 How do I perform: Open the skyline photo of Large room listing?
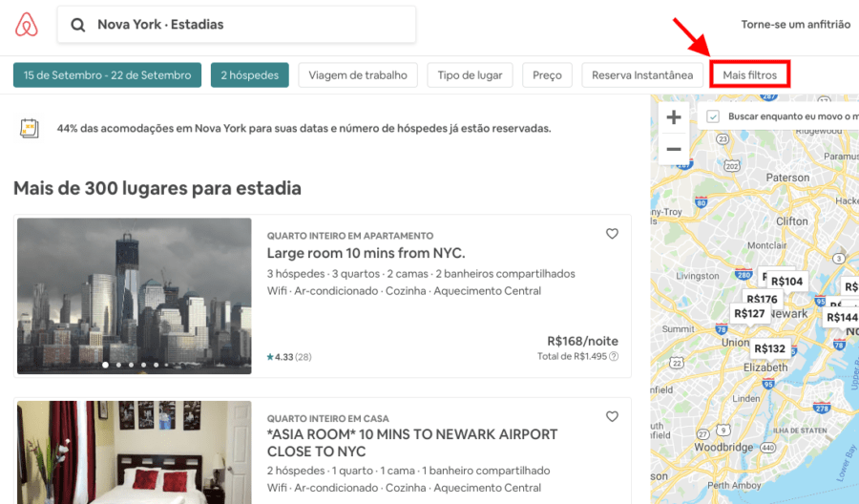point(135,296)
